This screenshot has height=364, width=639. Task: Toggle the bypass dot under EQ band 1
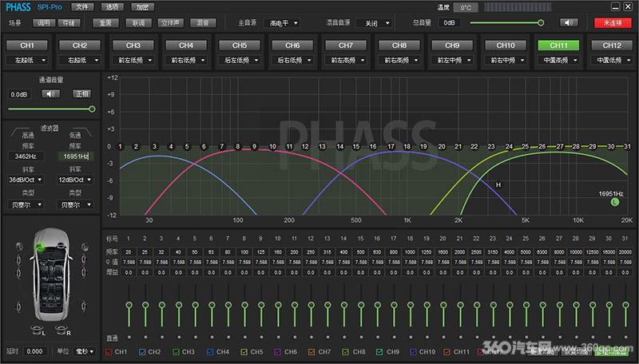click(129, 337)
